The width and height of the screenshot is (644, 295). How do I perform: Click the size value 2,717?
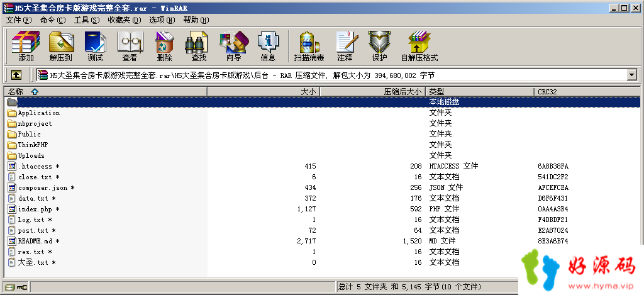pos(306,241)
